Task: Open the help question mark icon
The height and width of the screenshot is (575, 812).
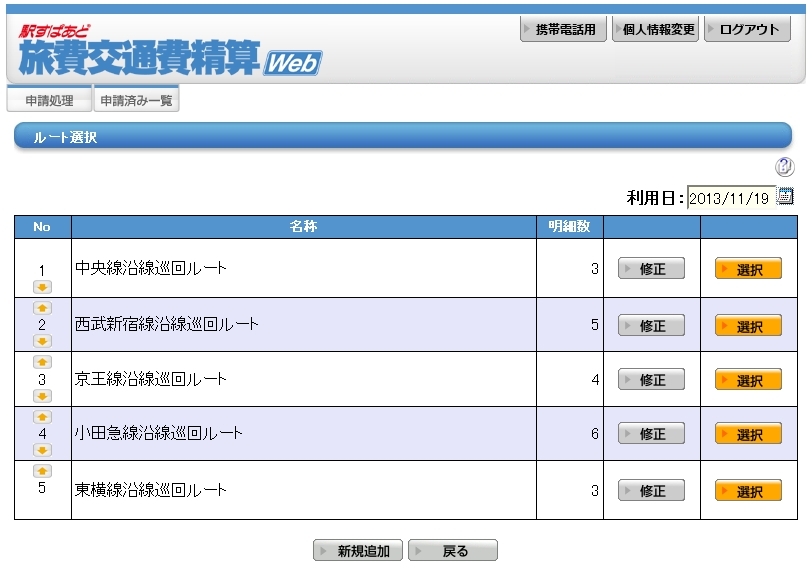Action: (x=784, y=167)
